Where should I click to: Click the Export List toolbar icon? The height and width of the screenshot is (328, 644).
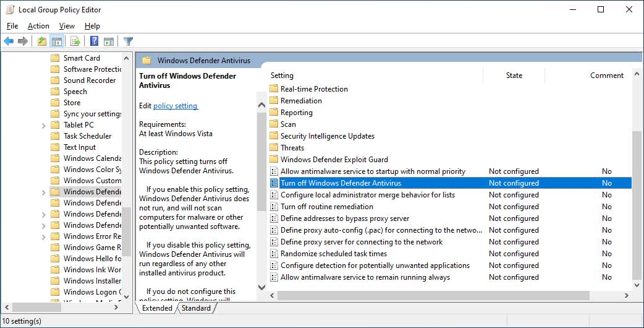tap(75, 41)
